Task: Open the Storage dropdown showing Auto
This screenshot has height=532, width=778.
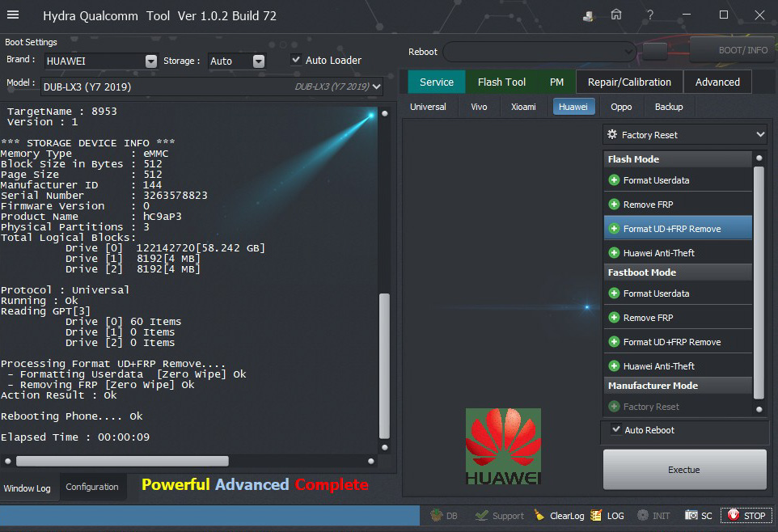Action: [x=237, y=61]
